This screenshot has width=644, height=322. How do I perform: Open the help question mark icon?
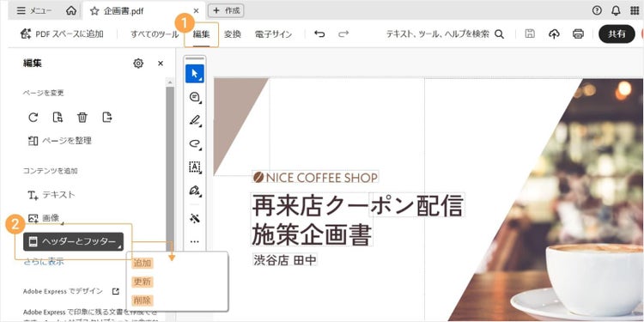(x=597, y=10)
